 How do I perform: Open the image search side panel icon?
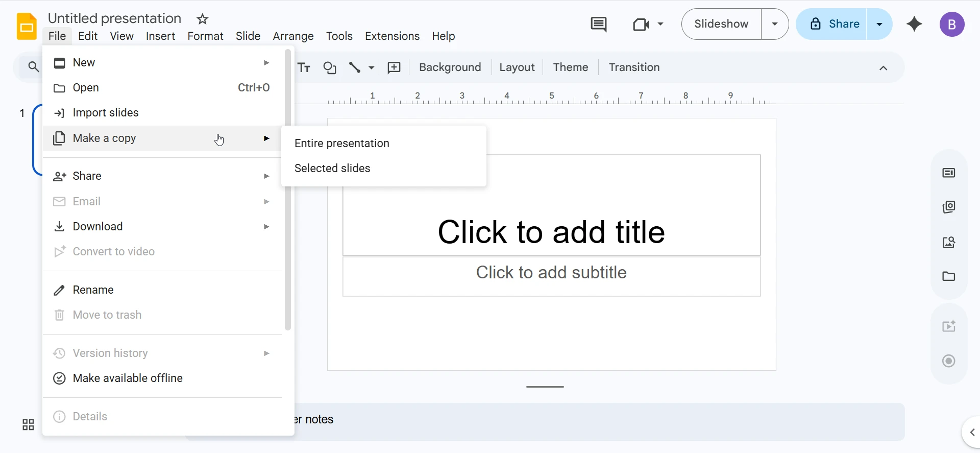949,242
